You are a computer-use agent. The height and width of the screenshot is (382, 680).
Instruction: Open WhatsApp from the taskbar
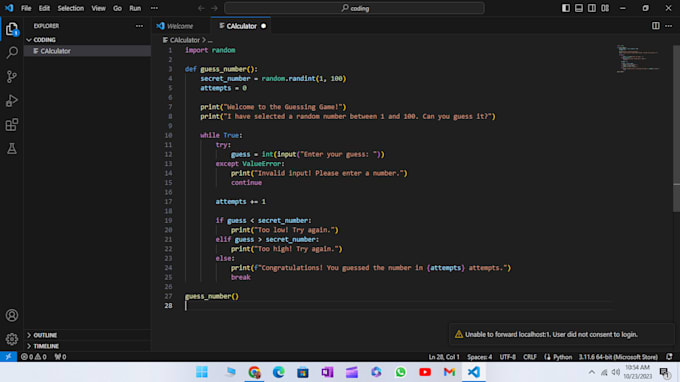click(400, 372)
